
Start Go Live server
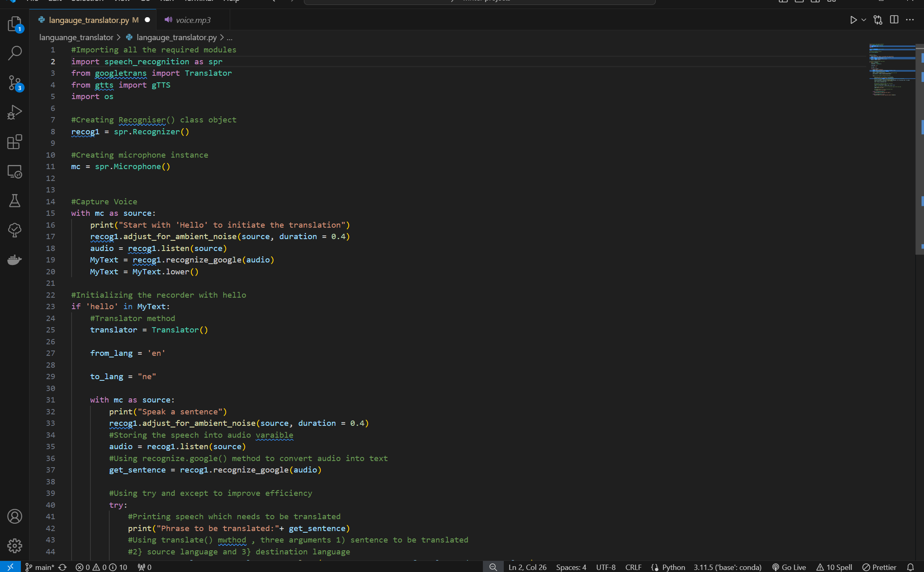point(789,567)
